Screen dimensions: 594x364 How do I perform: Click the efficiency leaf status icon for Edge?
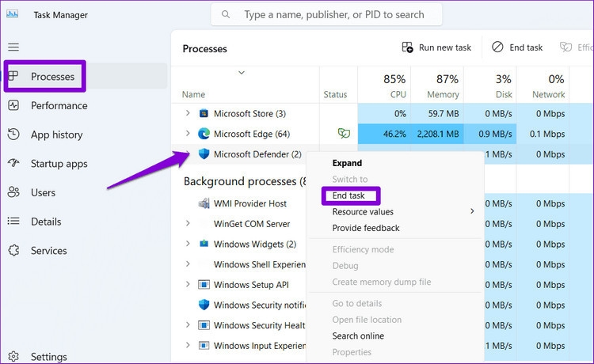click(344, 133)
